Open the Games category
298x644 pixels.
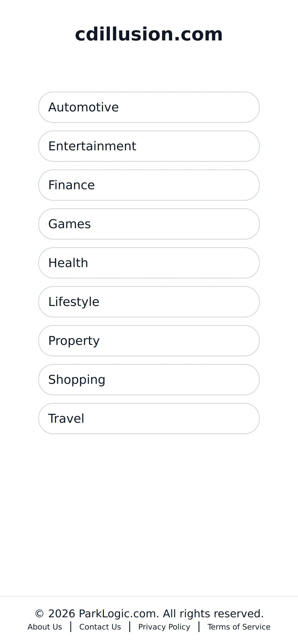(x=149, y=224)
